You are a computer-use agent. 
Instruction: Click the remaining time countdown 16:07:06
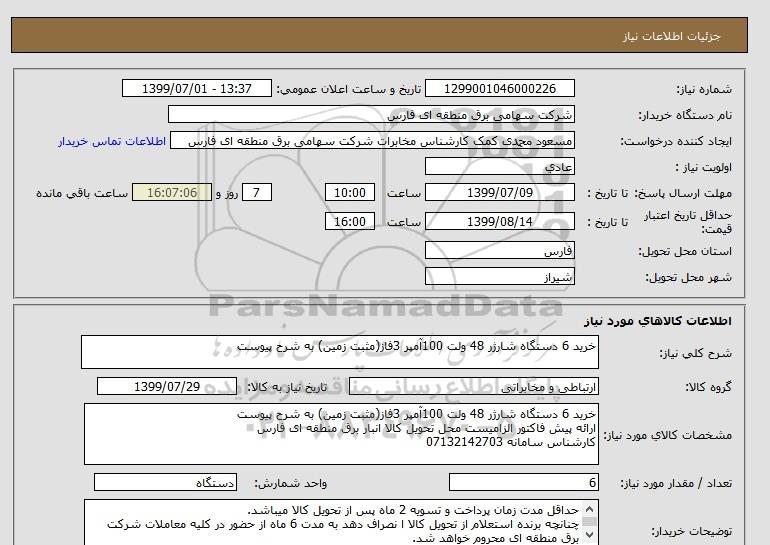point(172,192)
